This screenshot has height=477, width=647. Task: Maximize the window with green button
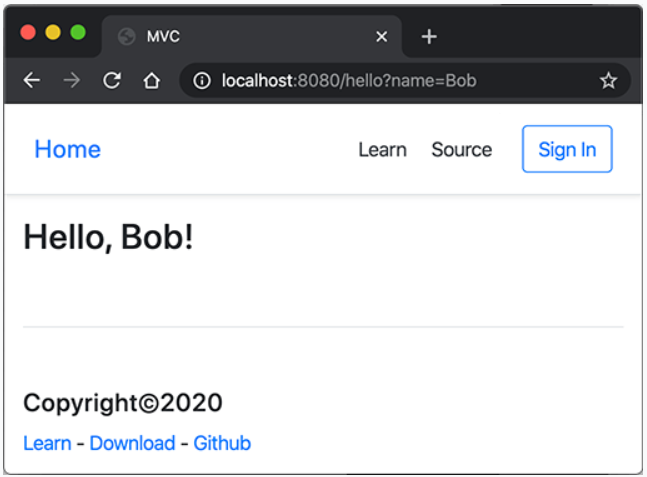point(78,32)
